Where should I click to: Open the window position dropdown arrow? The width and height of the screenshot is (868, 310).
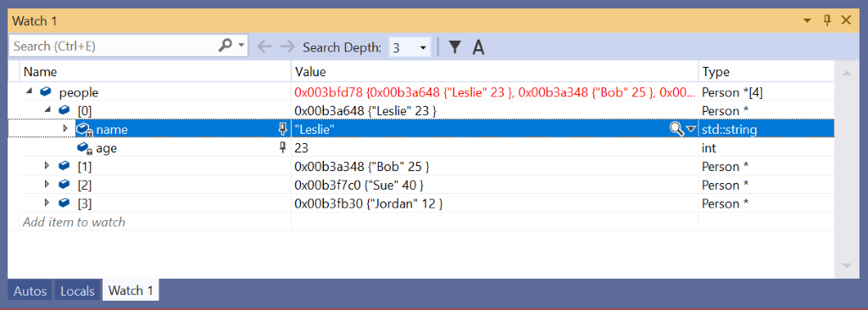808,21
